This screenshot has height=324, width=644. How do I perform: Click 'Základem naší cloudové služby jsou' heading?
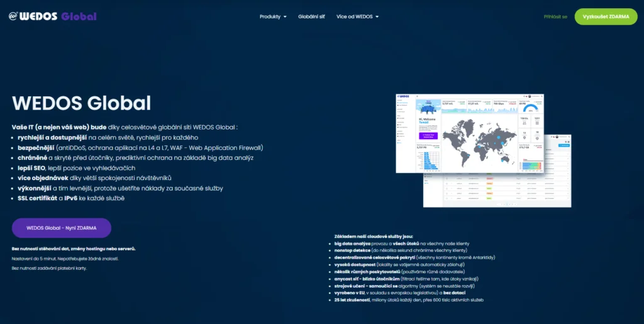(x=374, y=237)
